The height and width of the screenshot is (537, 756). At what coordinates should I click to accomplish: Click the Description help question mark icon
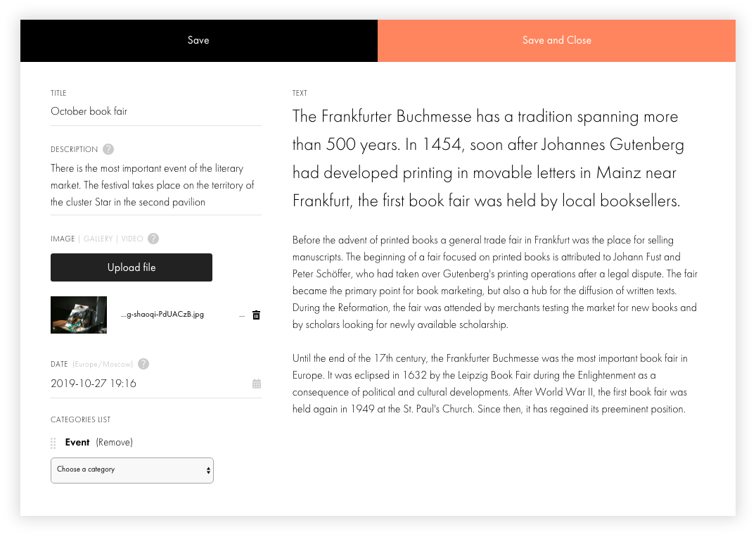[108, 149]
